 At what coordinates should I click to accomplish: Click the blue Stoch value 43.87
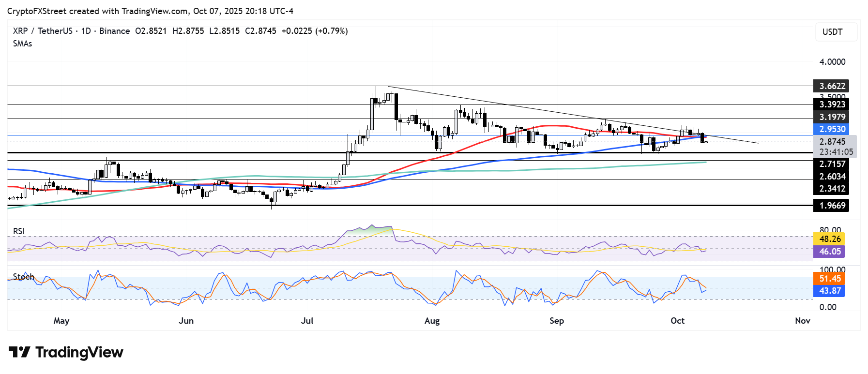click(829, 291)
